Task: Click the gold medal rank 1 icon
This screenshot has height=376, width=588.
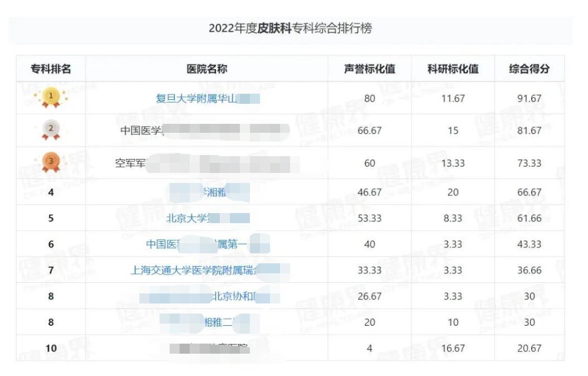Action: (x=51, y=98)
